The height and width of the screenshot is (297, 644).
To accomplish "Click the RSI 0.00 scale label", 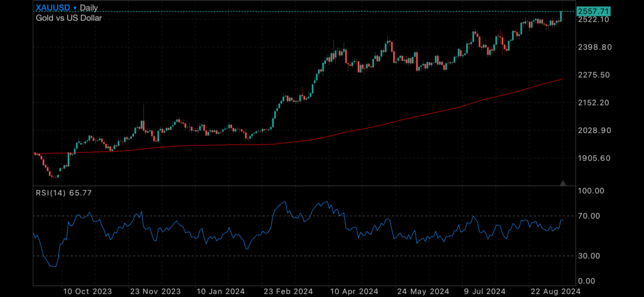I will tap(587, 281).
